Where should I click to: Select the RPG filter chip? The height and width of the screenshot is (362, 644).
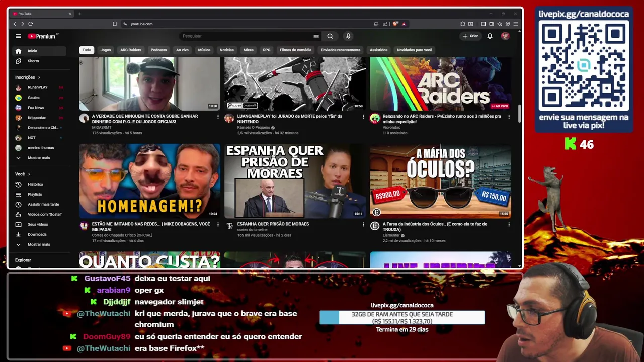pos(267,50)
